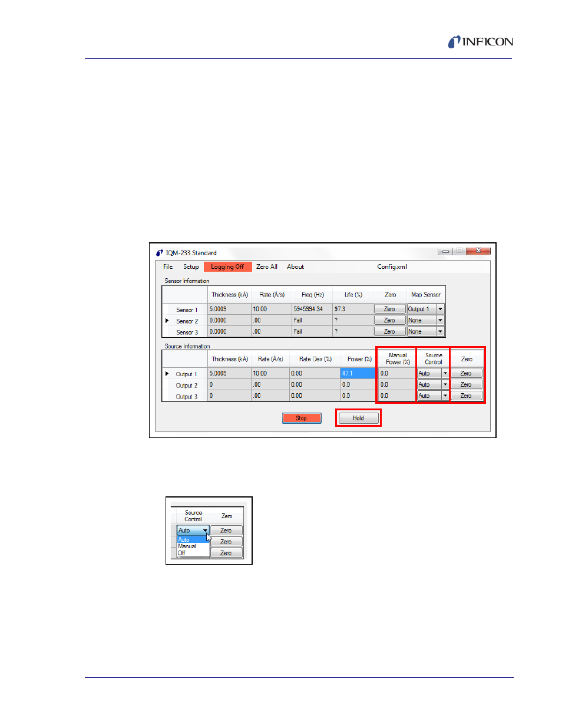Click the red Stop button
The image size is (562, 728).
301,418
